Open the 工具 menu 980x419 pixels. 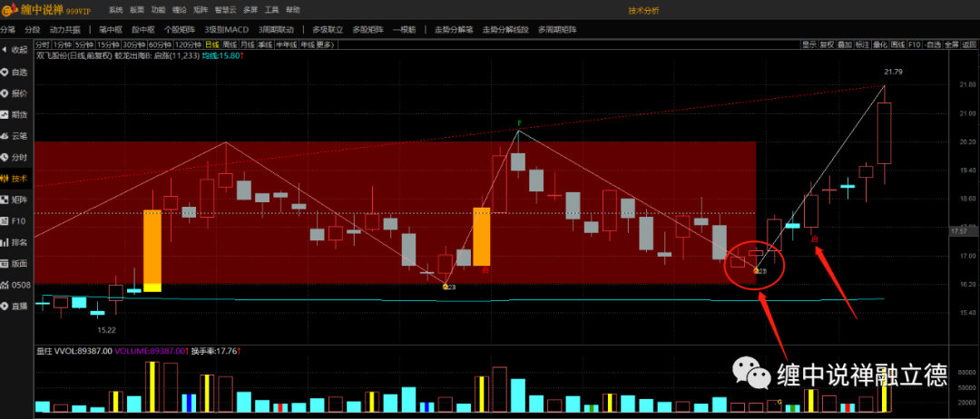[x=271, y=11]
